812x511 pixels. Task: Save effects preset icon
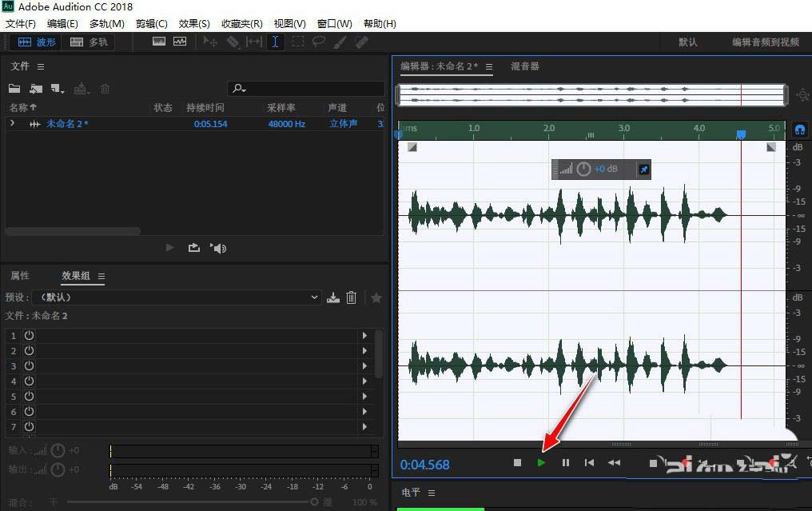(x=333, y=297)
